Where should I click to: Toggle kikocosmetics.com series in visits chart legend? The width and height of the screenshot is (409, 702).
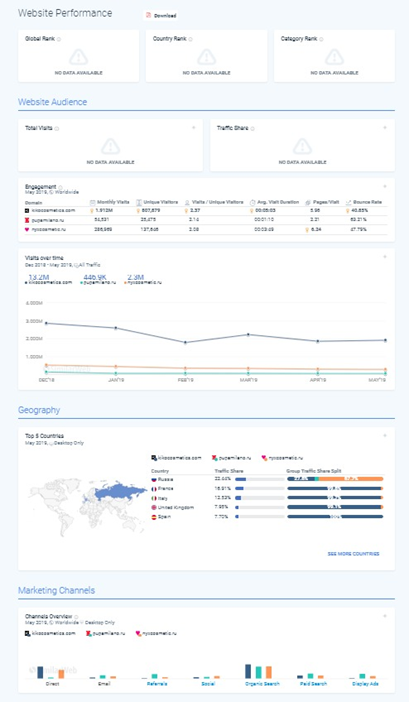(x=49, y=283)
